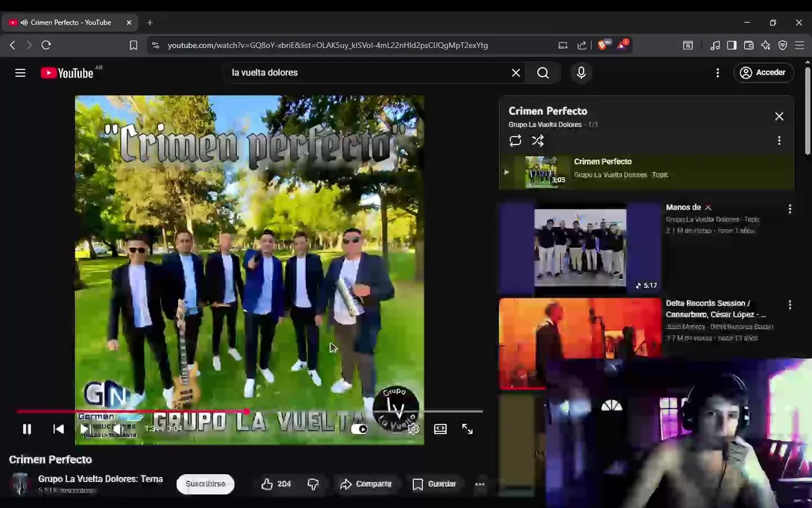
Task: Skip to the next video
Action: click(85, 429)
